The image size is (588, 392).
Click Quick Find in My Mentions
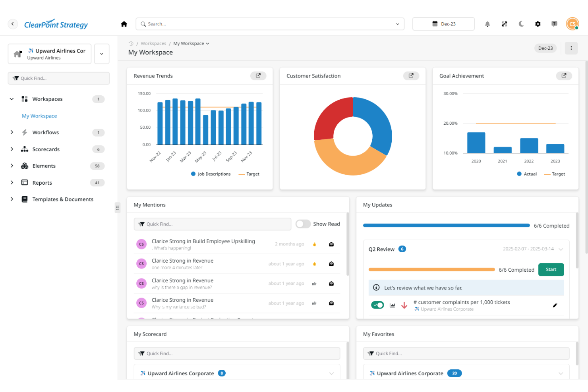tap(213, 224)
